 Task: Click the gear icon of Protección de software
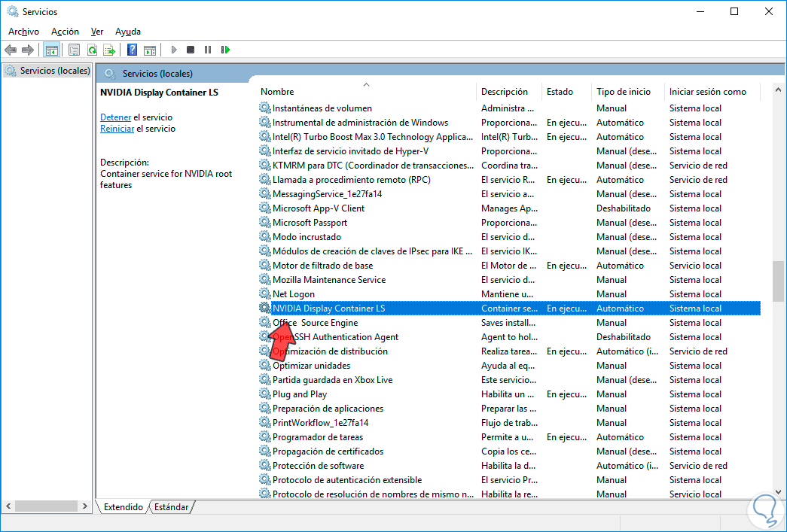pyautogui.click(x=264, y=465)
